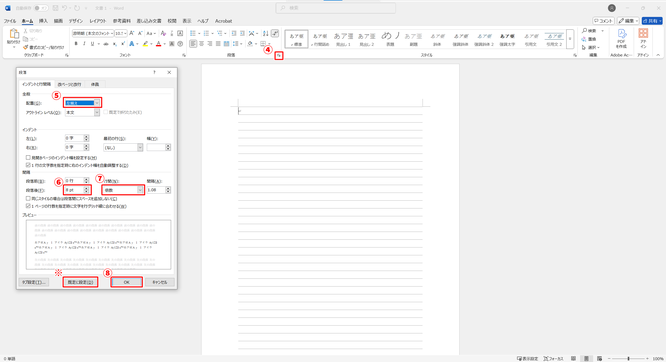
Task: Switch to the Layout ribbon tab
Action: tap(98, 21)
